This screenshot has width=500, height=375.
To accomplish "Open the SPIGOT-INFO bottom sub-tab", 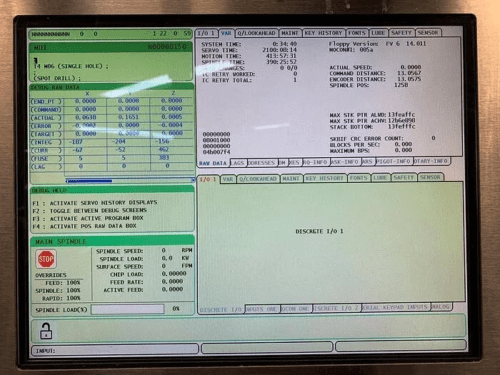I will (393, 161).
